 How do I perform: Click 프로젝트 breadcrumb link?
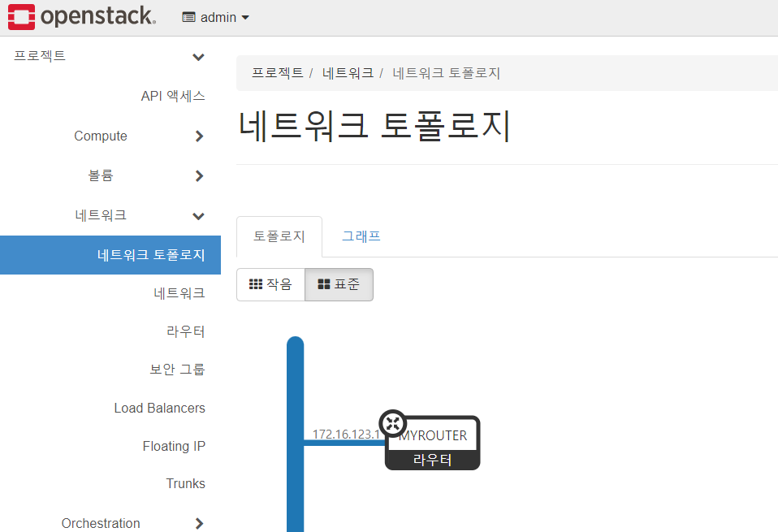pyautogui.click(x=278, y=73)
